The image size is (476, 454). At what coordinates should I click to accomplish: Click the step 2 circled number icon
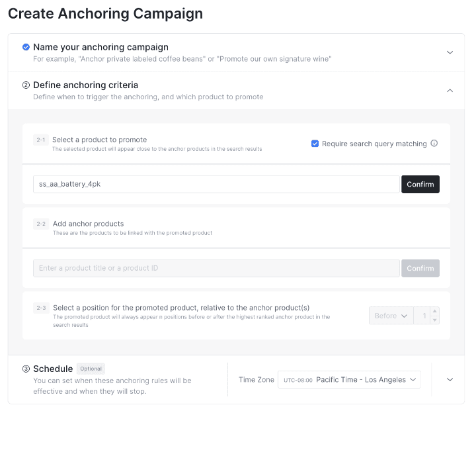26,85
